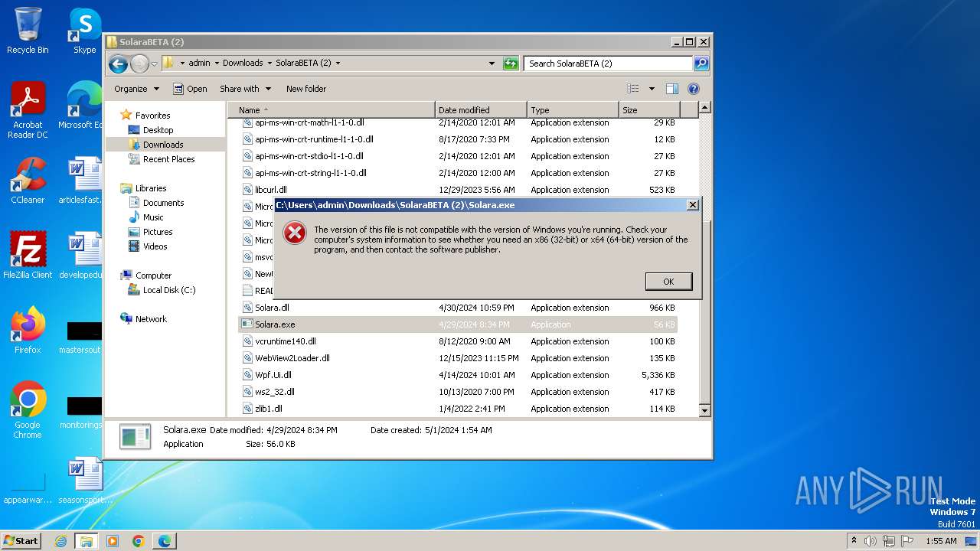Toggle the preview pane icon
This screenshot has height=551, width=980.
pos(671,89)
